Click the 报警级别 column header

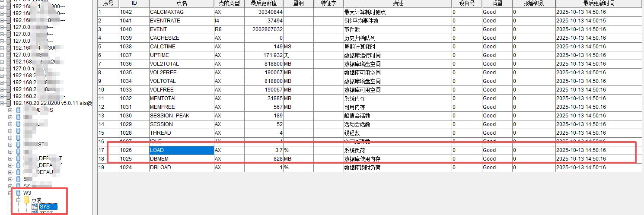533,3
